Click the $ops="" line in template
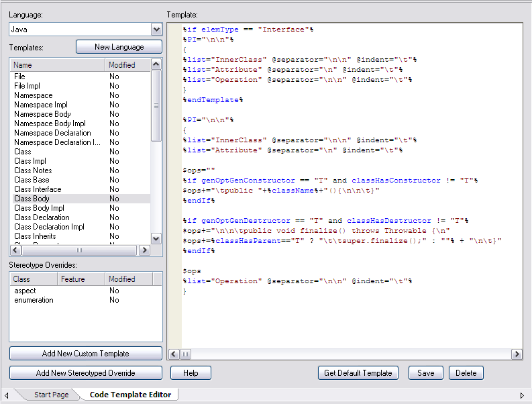 [x=199, y=170]
